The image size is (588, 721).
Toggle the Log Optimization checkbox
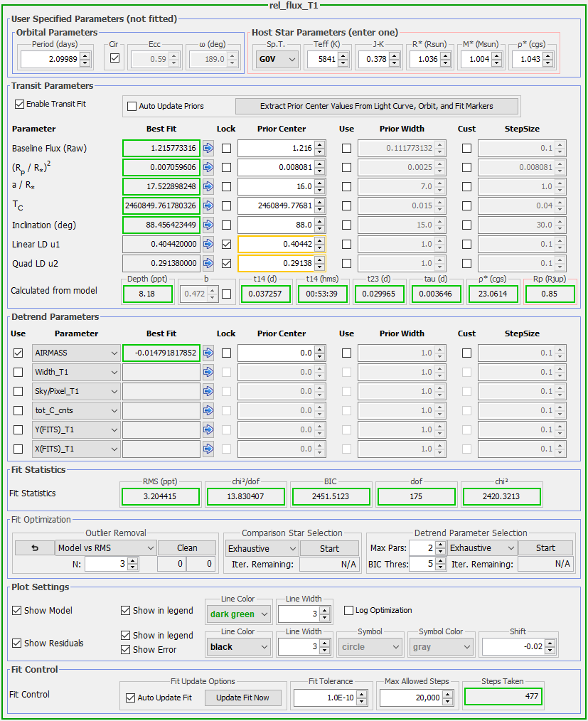pos(349,610)
